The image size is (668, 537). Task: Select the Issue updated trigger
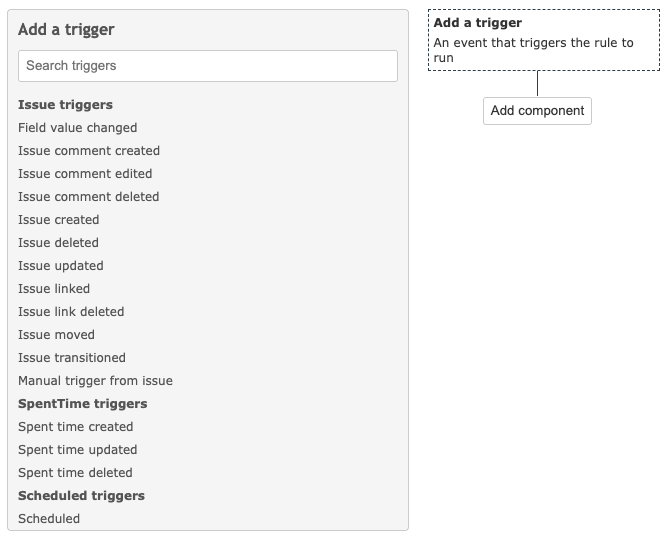[x=61, y=266]
